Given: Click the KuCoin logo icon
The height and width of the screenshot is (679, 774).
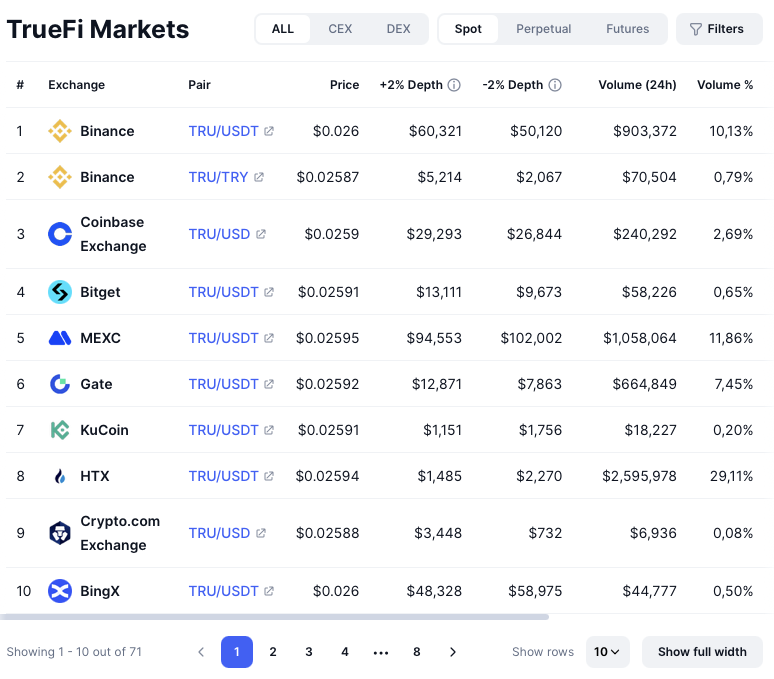Looking at the screenshot, I should click(60, 430).
